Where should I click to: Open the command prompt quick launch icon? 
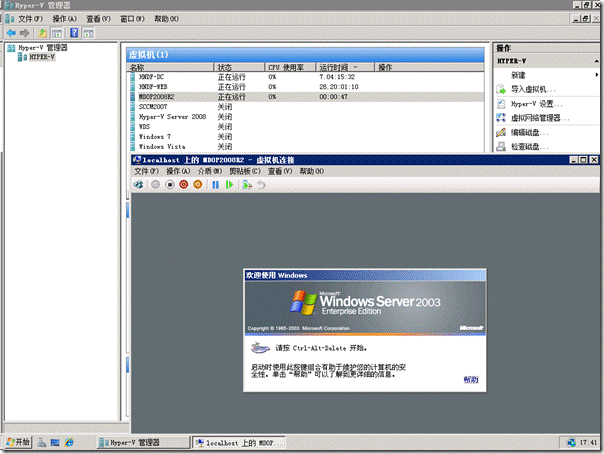coord(55,442)
